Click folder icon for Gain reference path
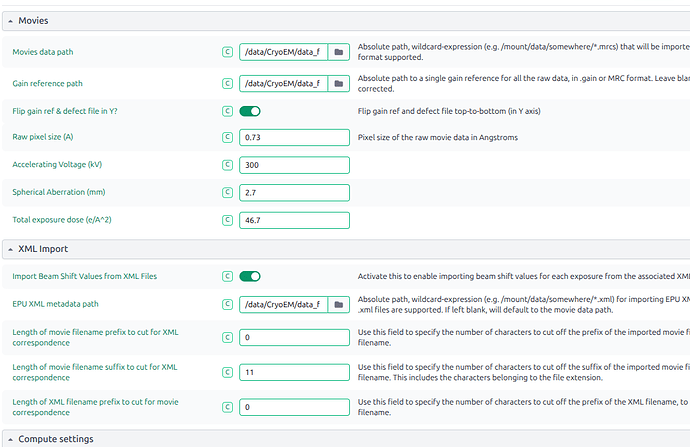 [x=339, y=84]
